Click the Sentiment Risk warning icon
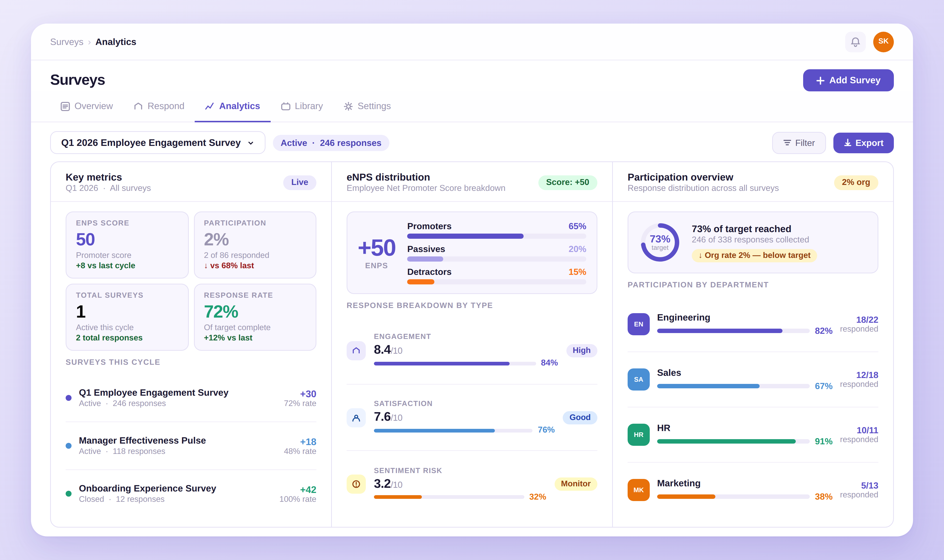 [356, 484]
